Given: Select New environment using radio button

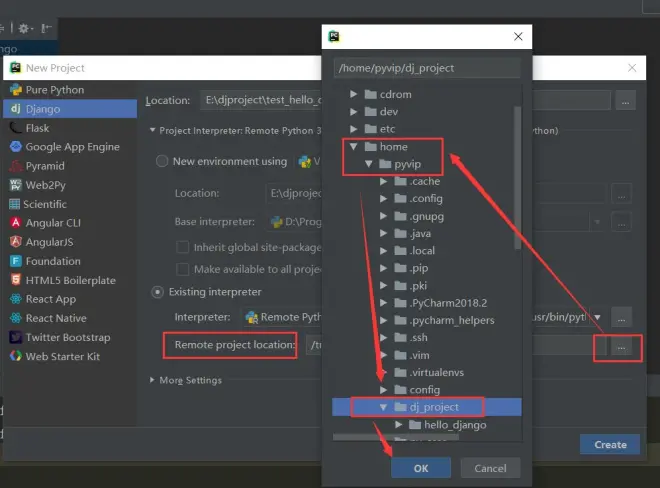Looking at the screenshot, I should (x=162, y=161).
